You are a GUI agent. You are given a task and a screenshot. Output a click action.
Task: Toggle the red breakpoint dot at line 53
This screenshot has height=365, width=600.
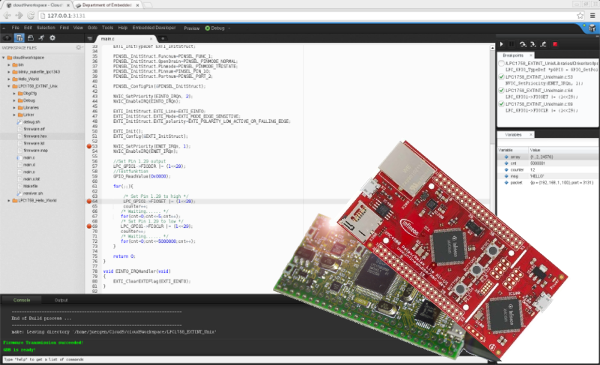(x=89, y=146)
